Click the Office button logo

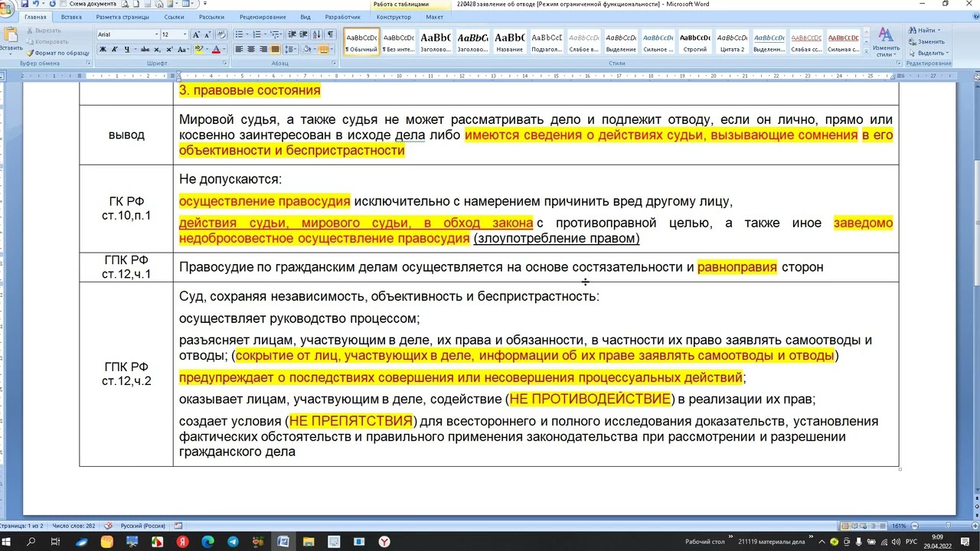point(6,8)
